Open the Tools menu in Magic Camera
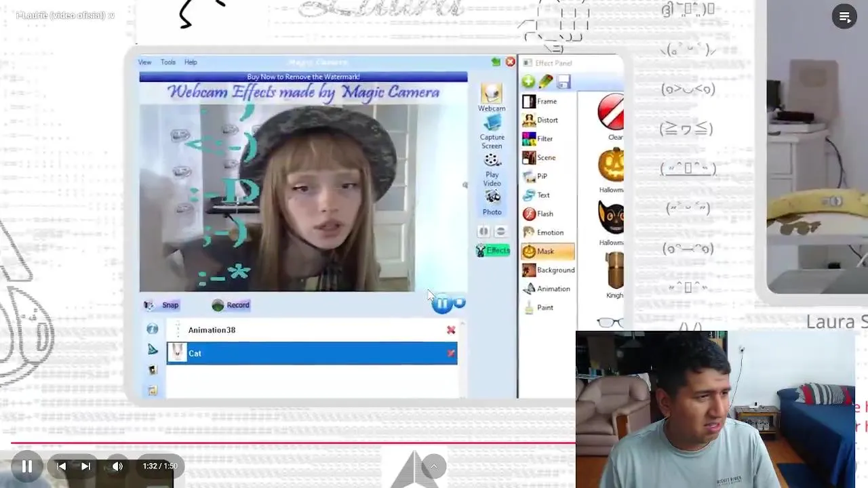 [168, 62]
